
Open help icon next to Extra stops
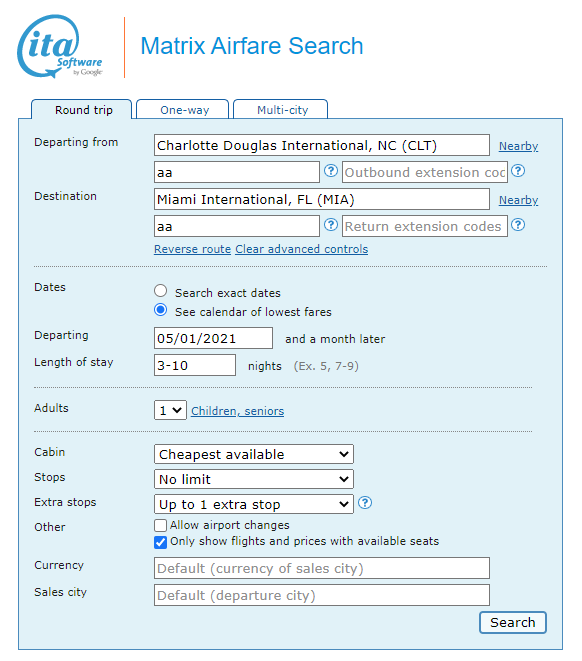click(x=365, y=502)
